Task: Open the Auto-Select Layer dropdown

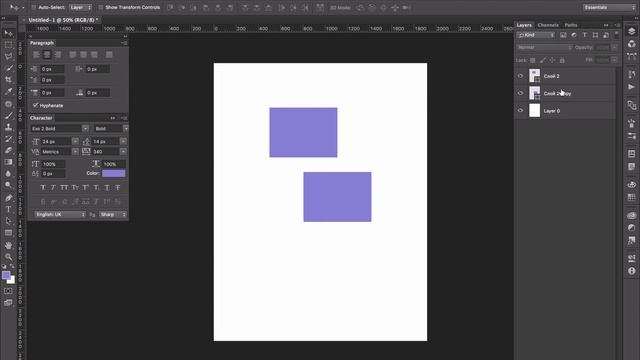Action: click(x=80, y=7)
